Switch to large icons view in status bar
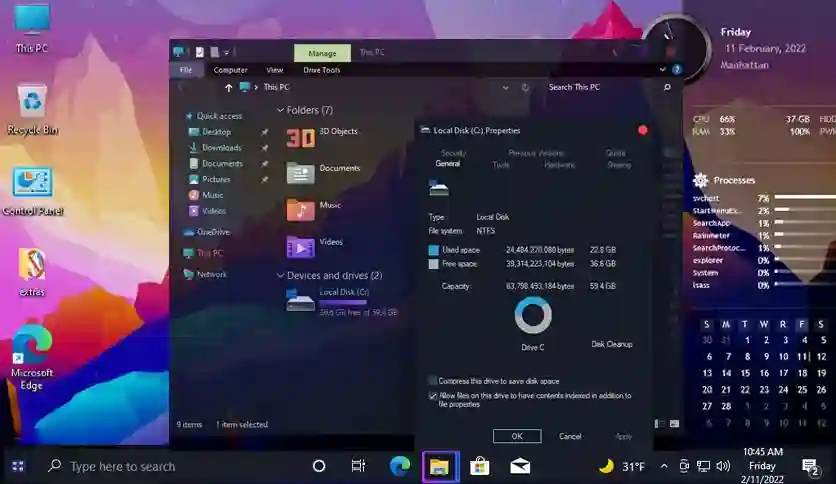 674,424
